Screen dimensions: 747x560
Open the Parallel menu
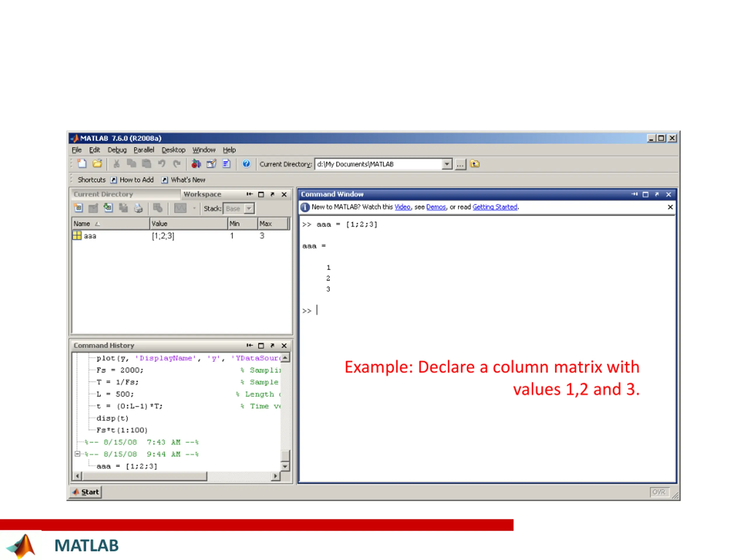pyautogui.click(x=144, y=150)
